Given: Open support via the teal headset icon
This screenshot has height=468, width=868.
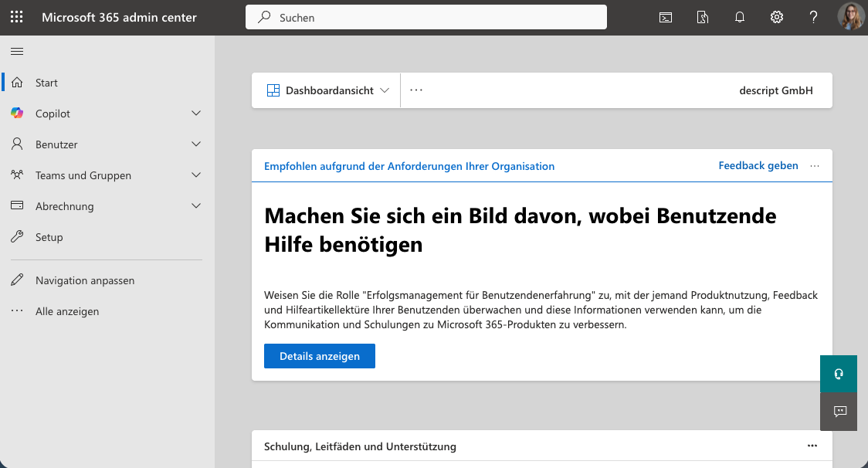Looking at the screenshot, I should coord(838,373).
